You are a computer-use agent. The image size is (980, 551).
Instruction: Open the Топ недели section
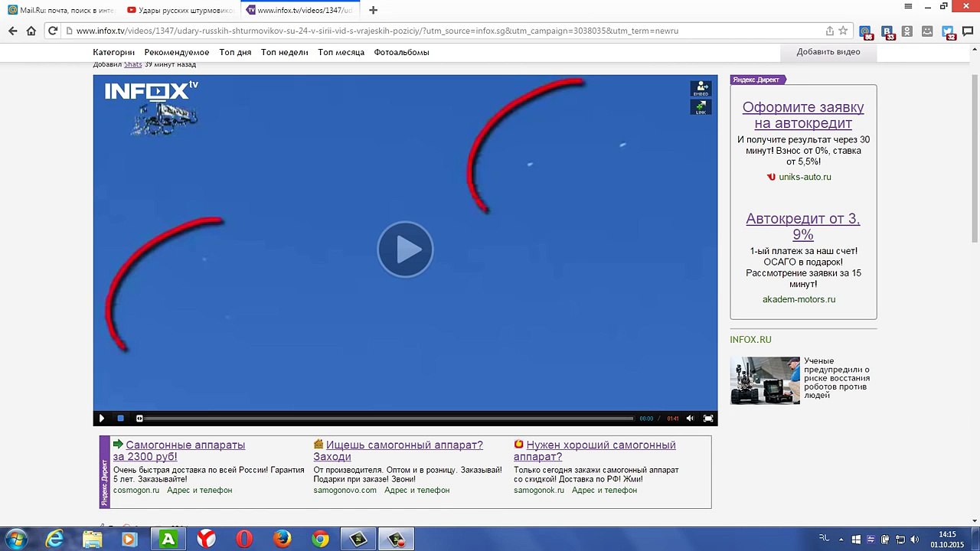[284, 52]
